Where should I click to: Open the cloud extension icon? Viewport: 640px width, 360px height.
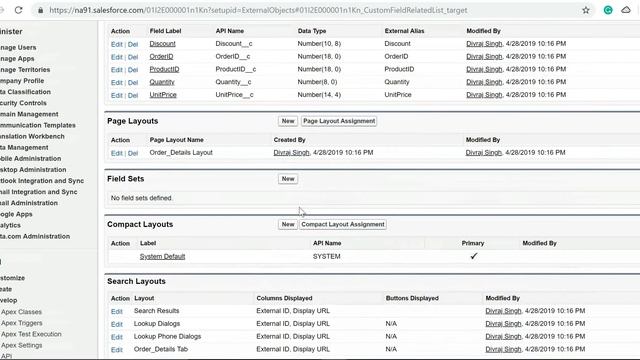[626, 10]
